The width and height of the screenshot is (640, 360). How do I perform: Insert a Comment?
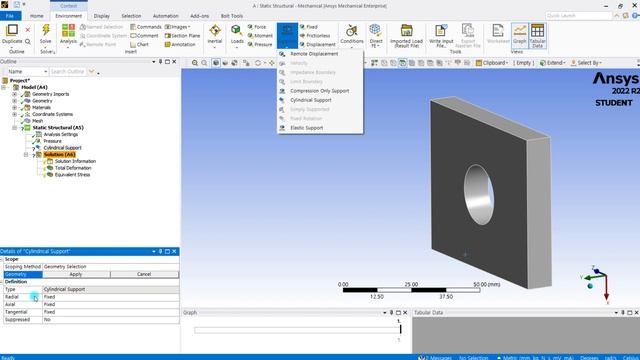click(144, 36)
